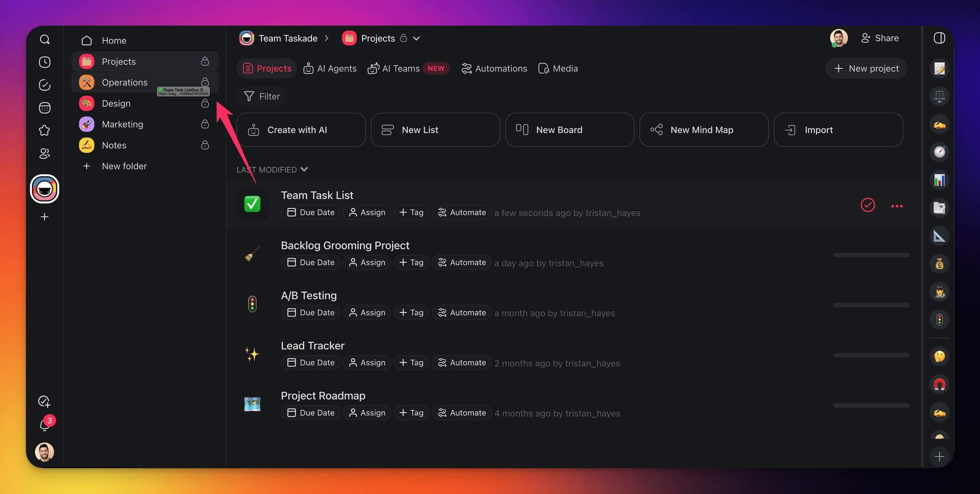Open calendar icon in left sidebar

[45, 108]
